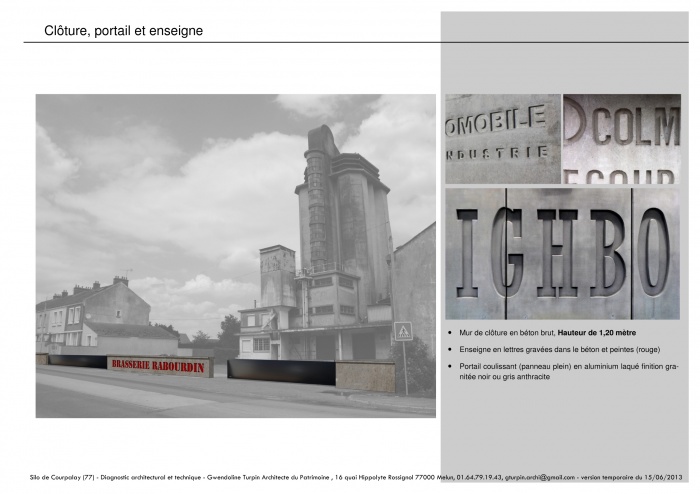This screenshot has height=494, width=700.
Task: Select the engraved OMOBILE INDUSTRIE thumbnail
Action: tap(502, 138)
